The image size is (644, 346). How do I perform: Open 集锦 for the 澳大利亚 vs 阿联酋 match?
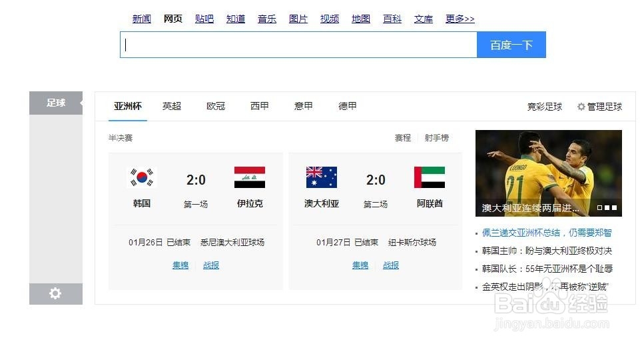point(360,265)
